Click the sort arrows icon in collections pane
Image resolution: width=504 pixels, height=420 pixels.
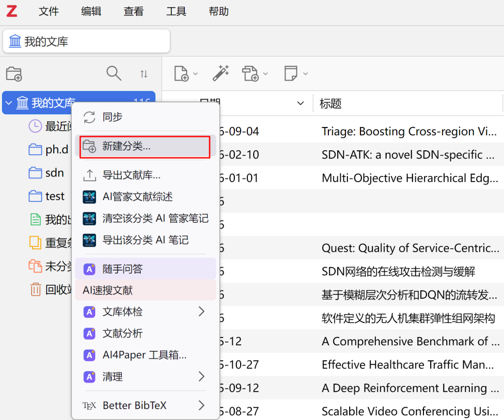144,74
